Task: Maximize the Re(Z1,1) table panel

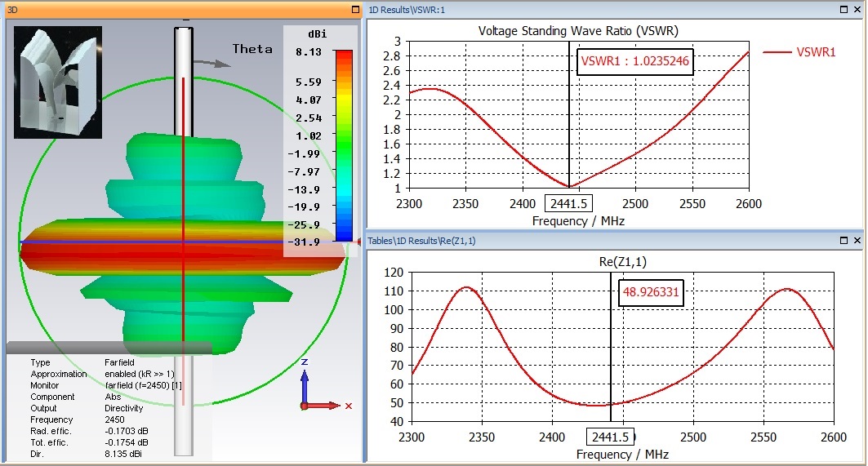Action: [843, 241]
